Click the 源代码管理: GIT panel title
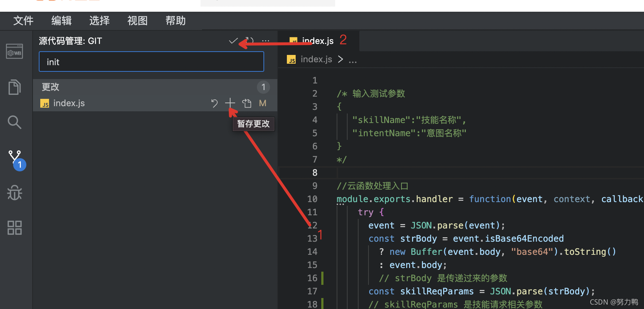Screen dimensions: 644x309 [x=71, y=41]
